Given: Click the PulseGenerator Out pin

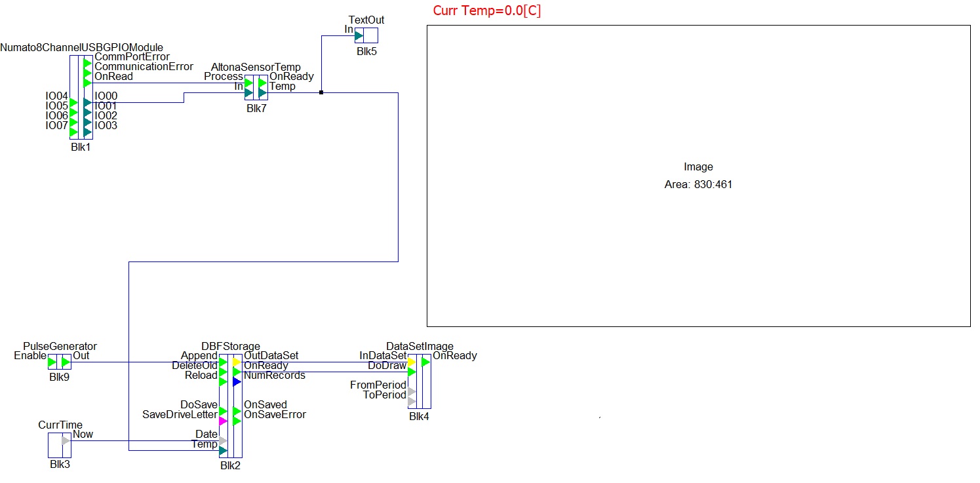Looking at the screenshot, I should tap(66, 362).
